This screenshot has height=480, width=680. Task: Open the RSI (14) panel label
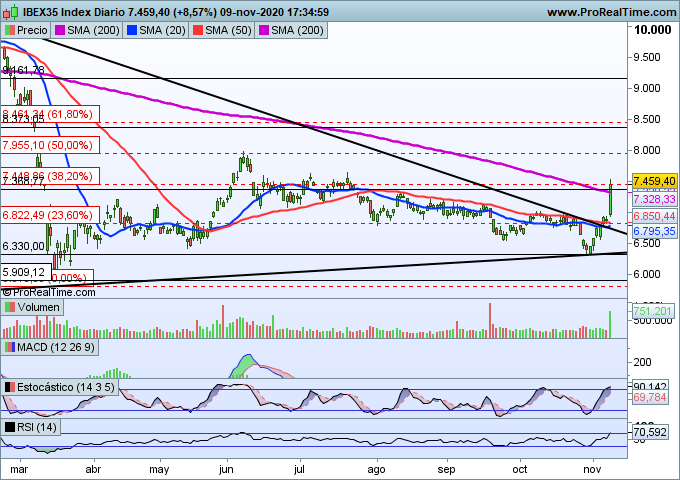click(x=38, y=427)
